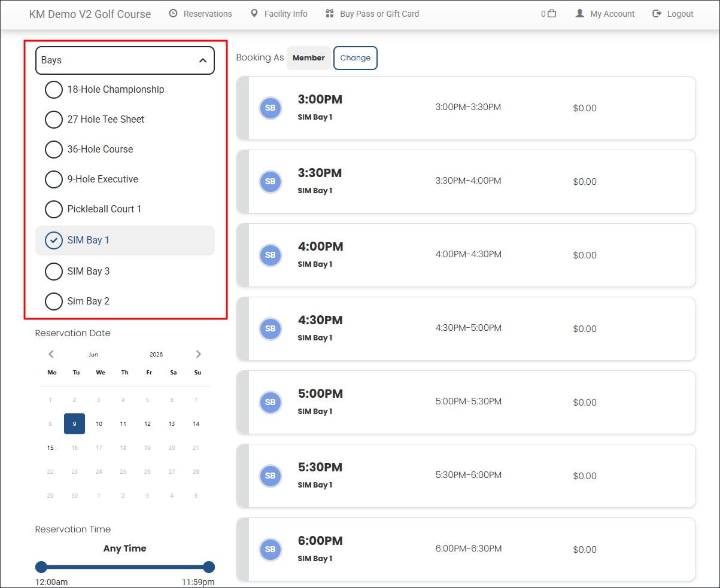Click middle of reservation time track

coord(125,567)
